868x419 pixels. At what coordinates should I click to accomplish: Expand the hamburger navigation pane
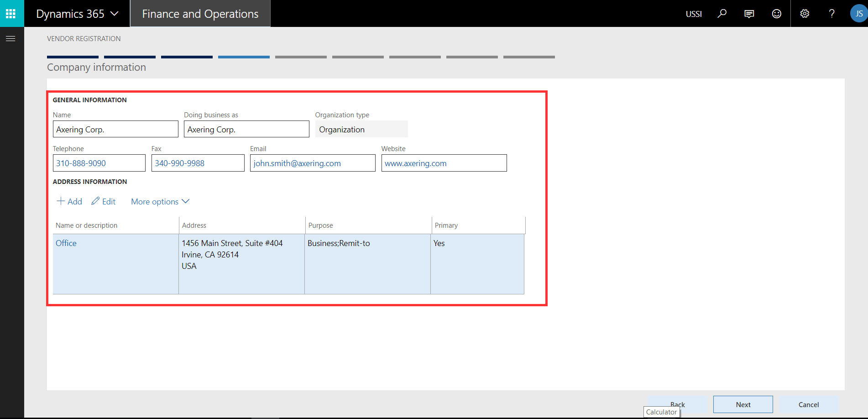tap(10, 39)
